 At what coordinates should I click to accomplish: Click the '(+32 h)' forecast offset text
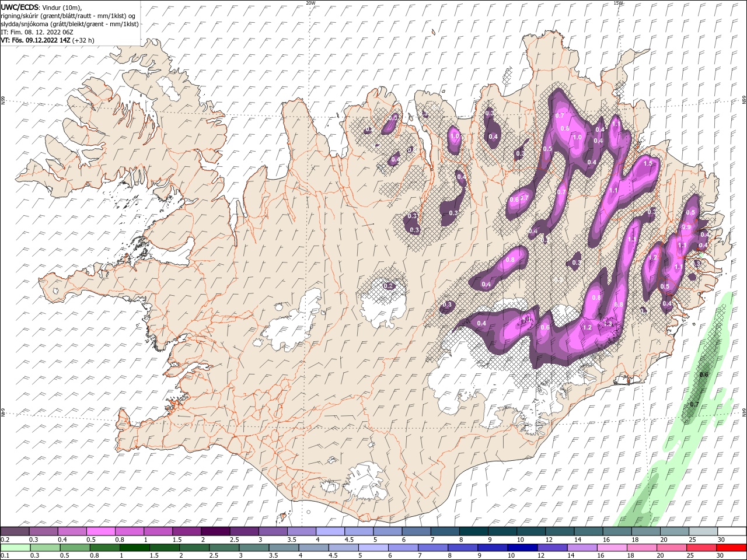(84, 40)
